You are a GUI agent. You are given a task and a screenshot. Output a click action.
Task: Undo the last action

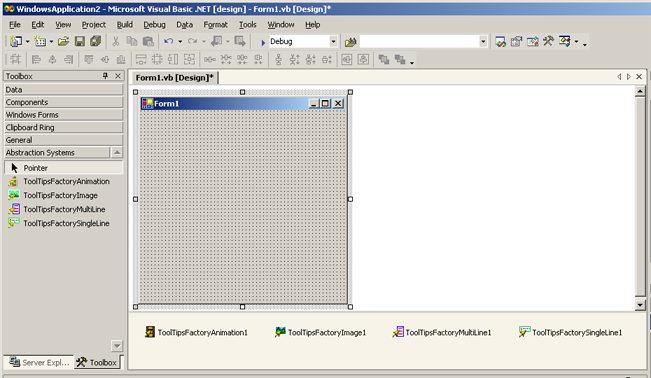pyautogui.click(x=169, y=41)
